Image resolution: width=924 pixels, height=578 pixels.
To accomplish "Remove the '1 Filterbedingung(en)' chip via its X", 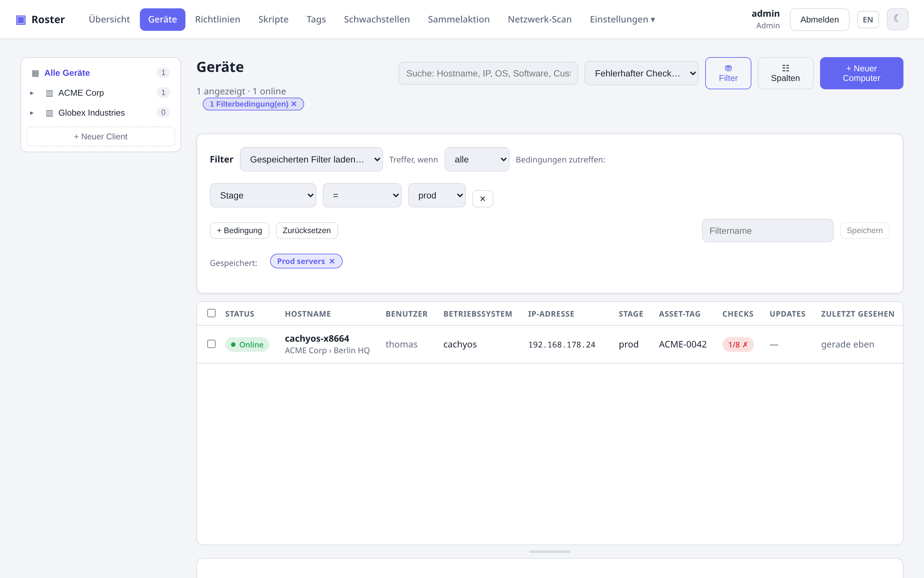I will [294, 104].
